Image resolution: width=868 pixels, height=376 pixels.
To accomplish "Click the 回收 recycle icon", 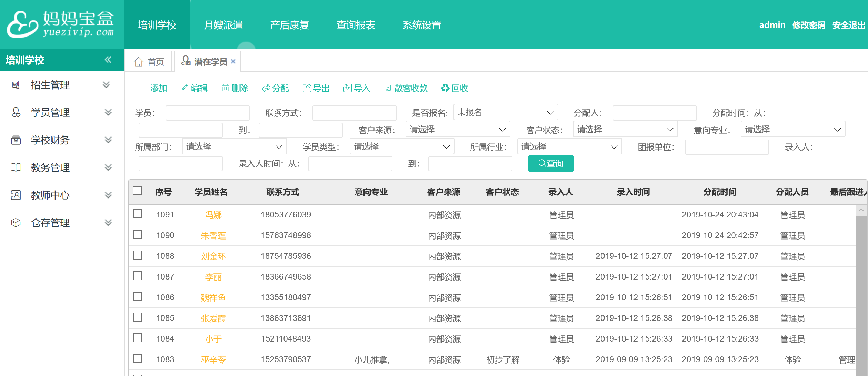I will click(445, 88).
